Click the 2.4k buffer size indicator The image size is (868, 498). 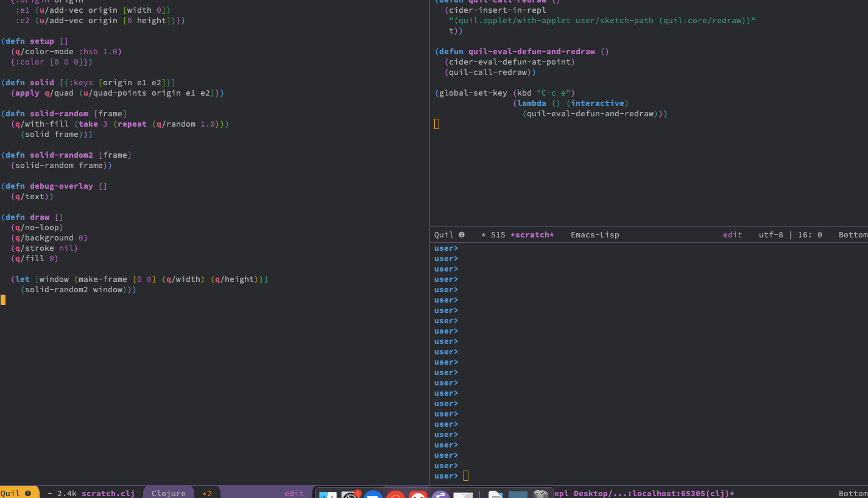[66, 493]
